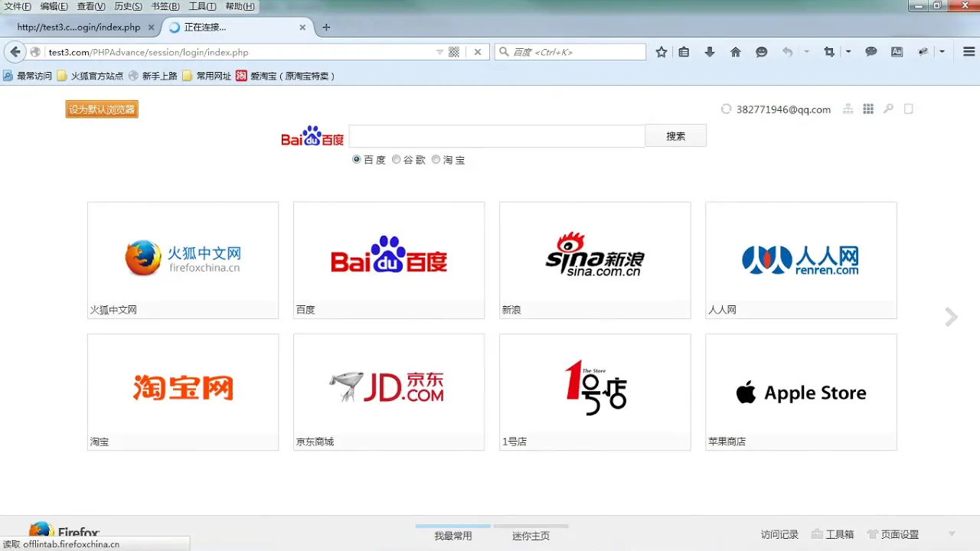Viewport: 980px width, 551px height.
Task: Open the 查看(V) menu
Action: point(91,6)
